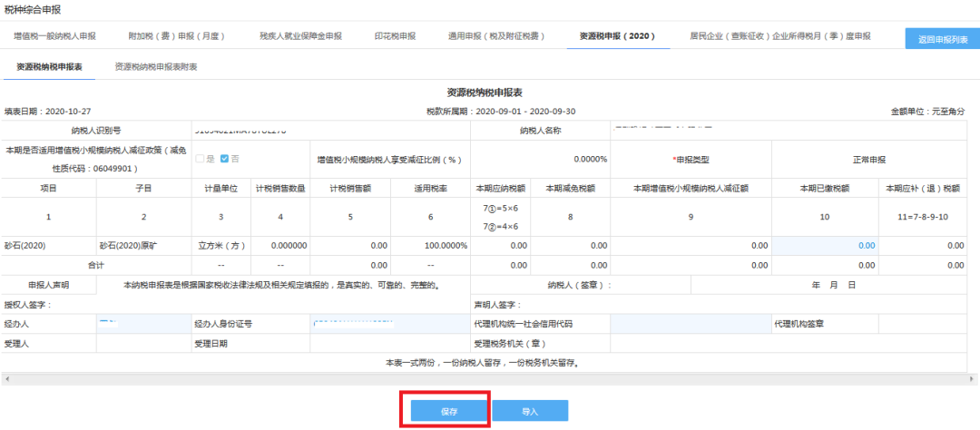Select 印花税申报 tab
The width and height of the screenshot is (980, 430).
click(395, 36)
